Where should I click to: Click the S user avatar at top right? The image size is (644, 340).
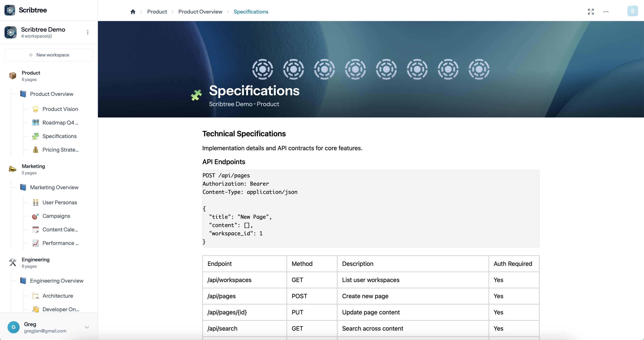coord(632,11)
